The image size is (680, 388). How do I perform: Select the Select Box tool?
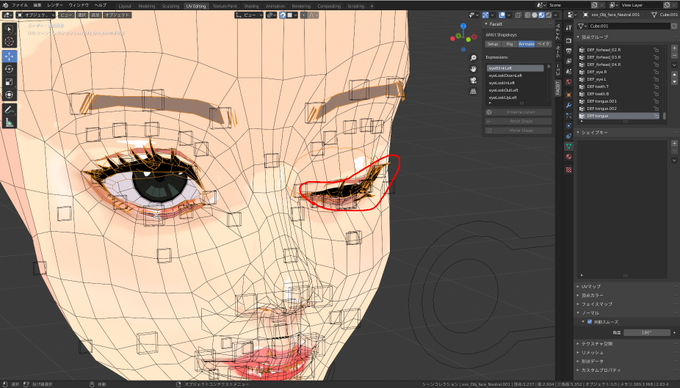tap(9, 29)
